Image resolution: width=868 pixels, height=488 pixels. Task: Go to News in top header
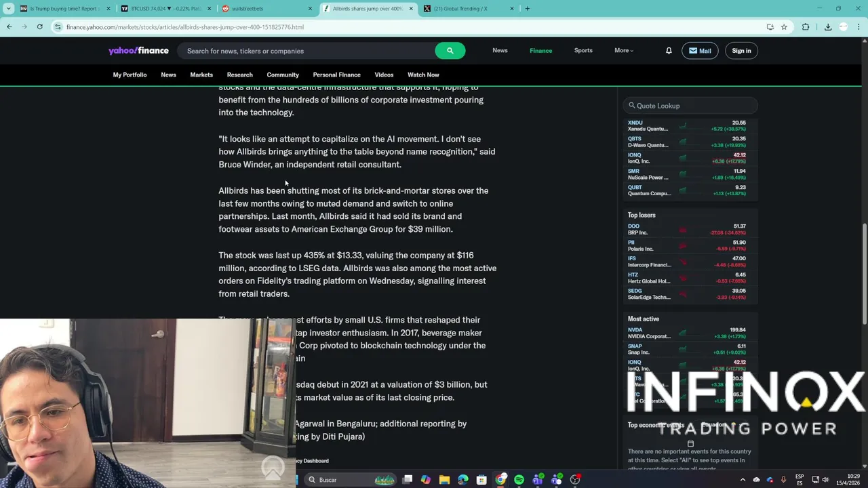click(500, 51)
